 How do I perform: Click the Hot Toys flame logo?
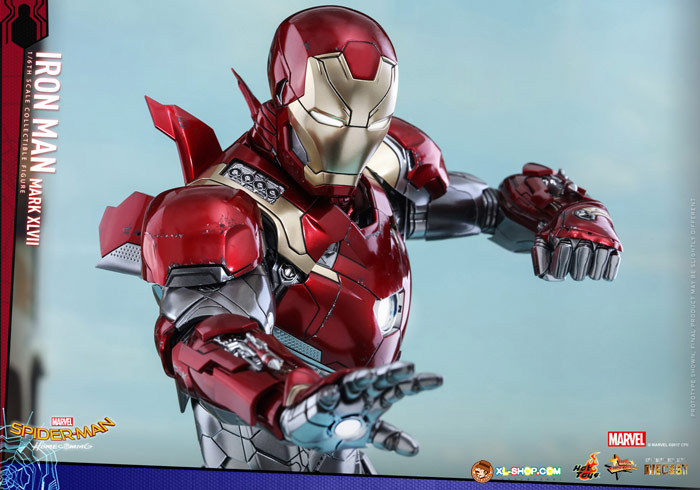coord(586,467)
